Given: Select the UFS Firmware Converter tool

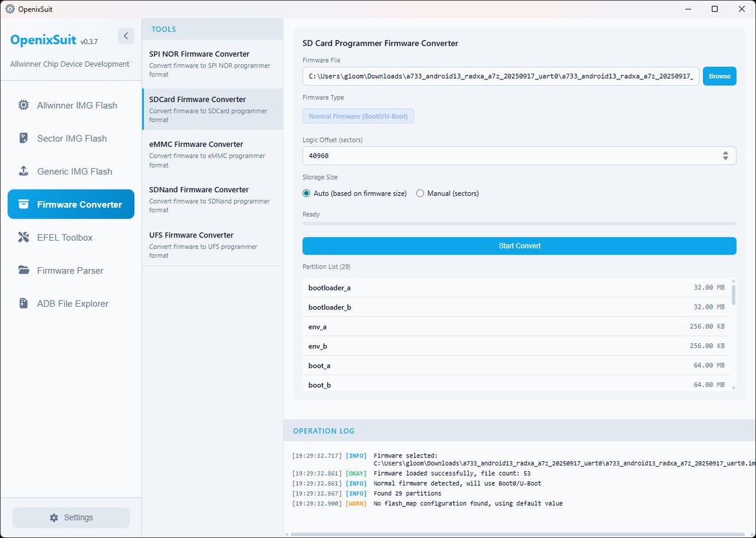Looking at the screenshot, I should pyautogui.click(x=212, y=244).
